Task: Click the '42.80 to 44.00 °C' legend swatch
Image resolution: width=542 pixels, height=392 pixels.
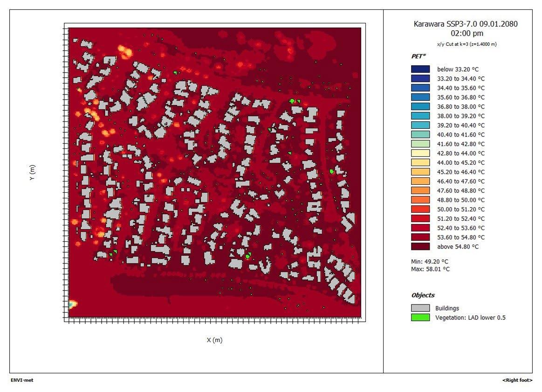Action: [x=420, y=153]
